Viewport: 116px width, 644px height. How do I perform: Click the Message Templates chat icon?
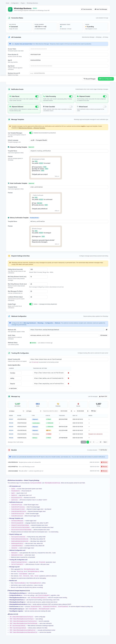[9, 119]
